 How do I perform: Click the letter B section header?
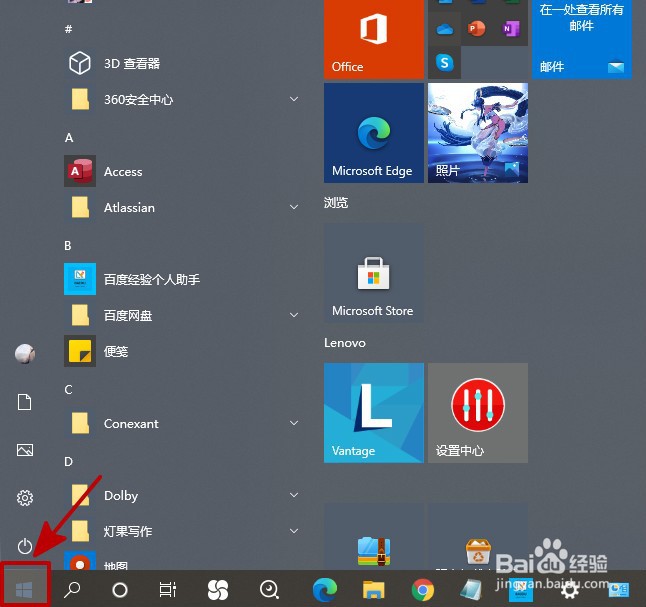point(68,246)
